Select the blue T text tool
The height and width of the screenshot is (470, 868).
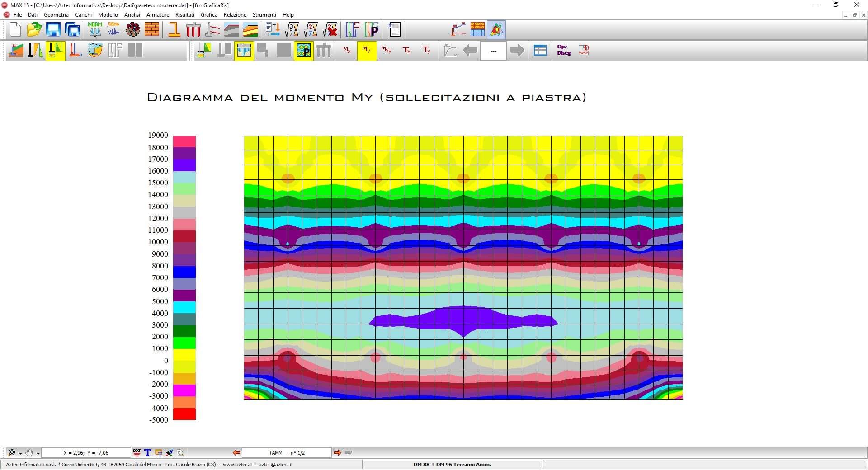tap(147, 452)
